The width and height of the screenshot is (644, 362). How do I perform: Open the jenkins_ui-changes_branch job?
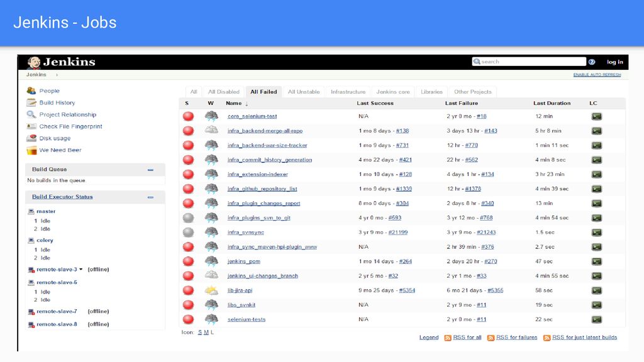[263, 277]
